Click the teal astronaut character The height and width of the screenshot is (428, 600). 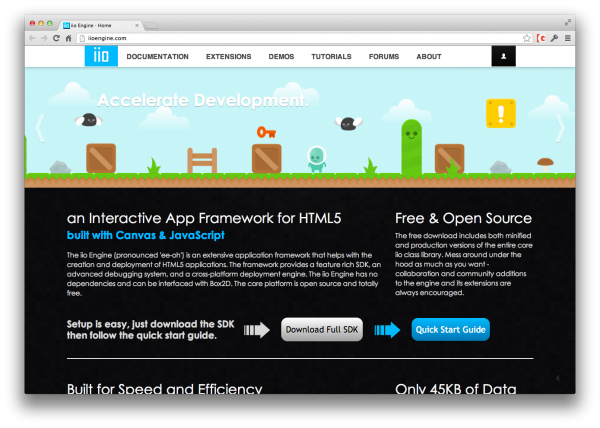tap(317, 159)
